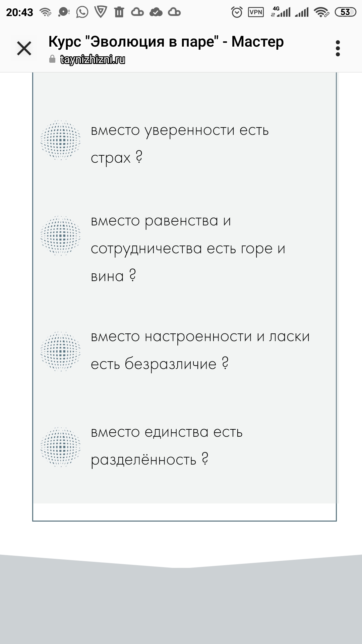Screen dimensions: 362x644
Task: Tap the sphere bullet beside "равенства и сотрудничества"
Action: tap(61, 235)
